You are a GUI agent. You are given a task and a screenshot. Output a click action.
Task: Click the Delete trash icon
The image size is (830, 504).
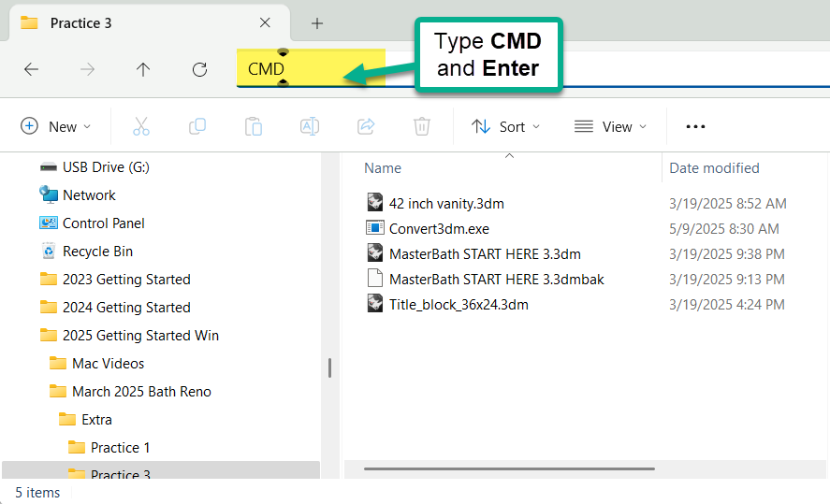click(x=421, y=126)
